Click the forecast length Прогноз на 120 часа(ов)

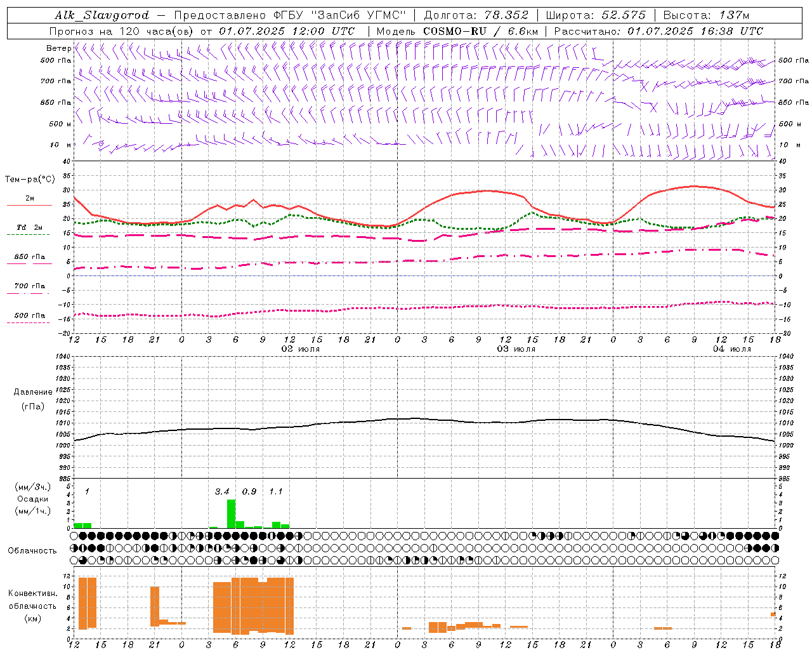point(122,31)
